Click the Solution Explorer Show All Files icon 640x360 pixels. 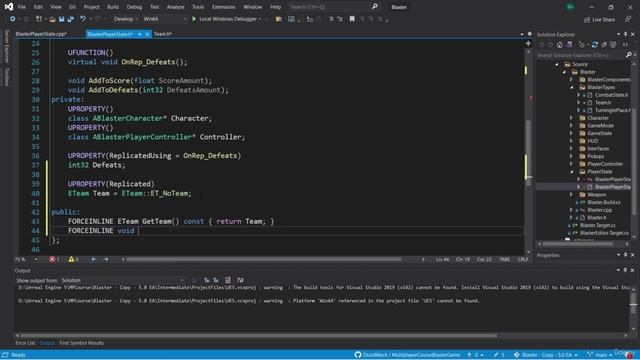pos(613,45)
